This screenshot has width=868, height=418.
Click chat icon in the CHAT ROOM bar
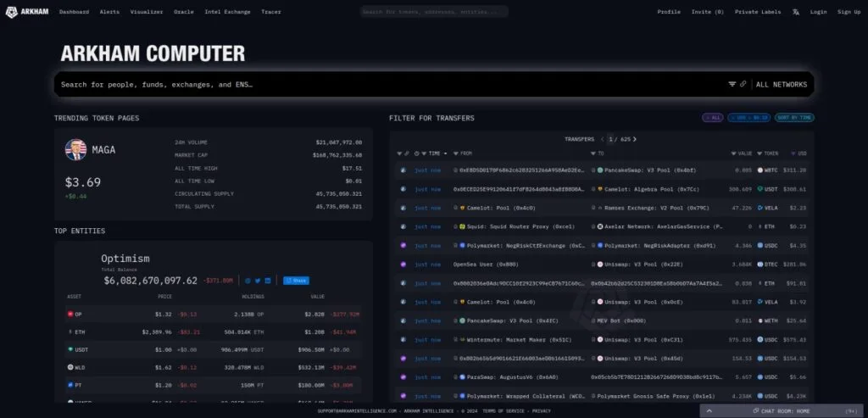pos(755,411)
